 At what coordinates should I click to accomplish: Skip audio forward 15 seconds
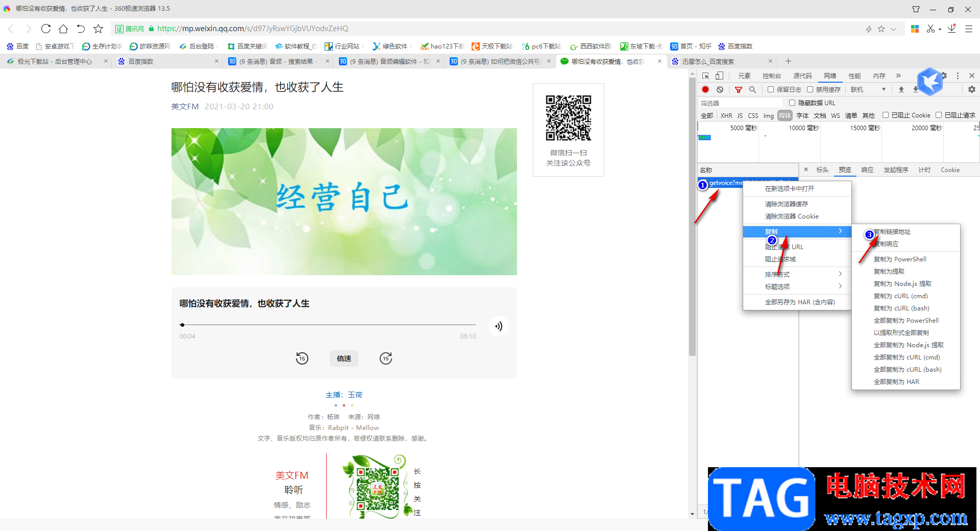386,358
